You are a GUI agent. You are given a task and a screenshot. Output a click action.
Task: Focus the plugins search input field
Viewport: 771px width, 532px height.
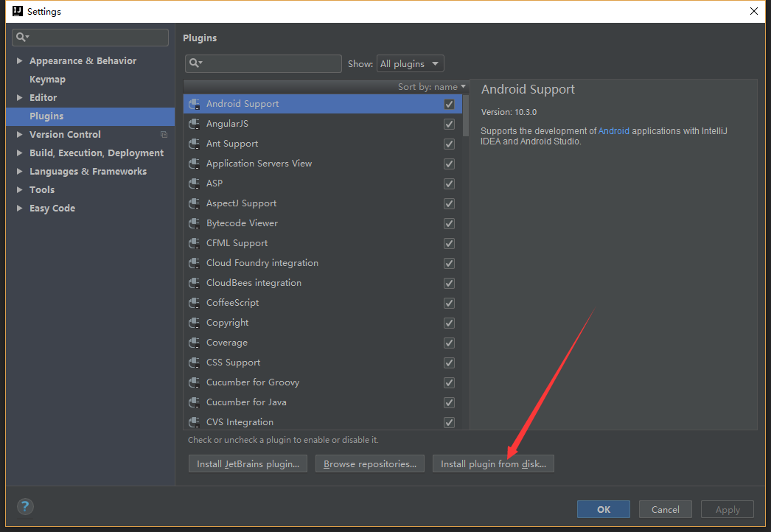pyautogui.click(x=264, y=63)
